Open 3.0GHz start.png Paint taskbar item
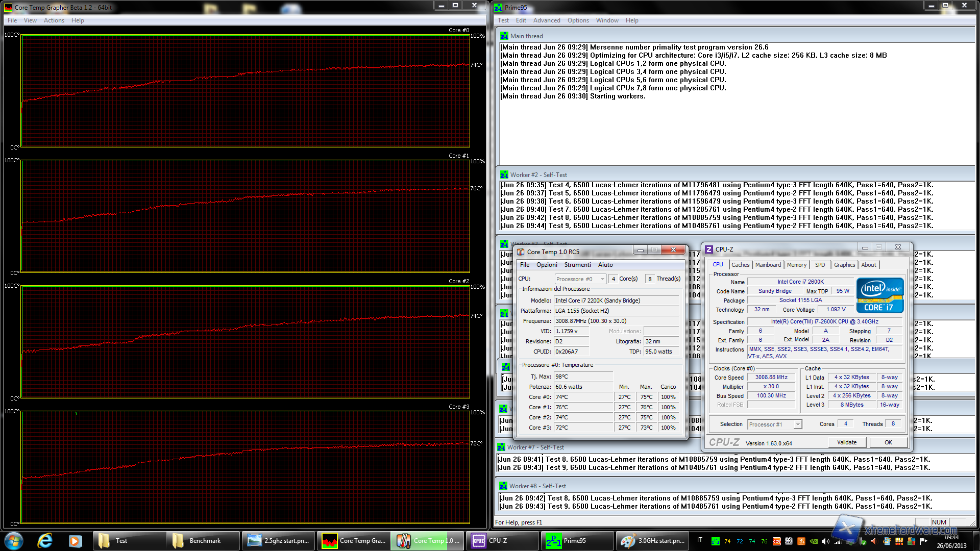 pos(652,540)
